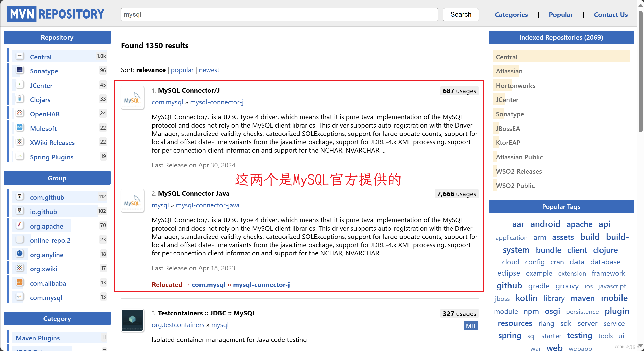
Task: Open the mysql-connector-java artifact link
Action: 208,205
